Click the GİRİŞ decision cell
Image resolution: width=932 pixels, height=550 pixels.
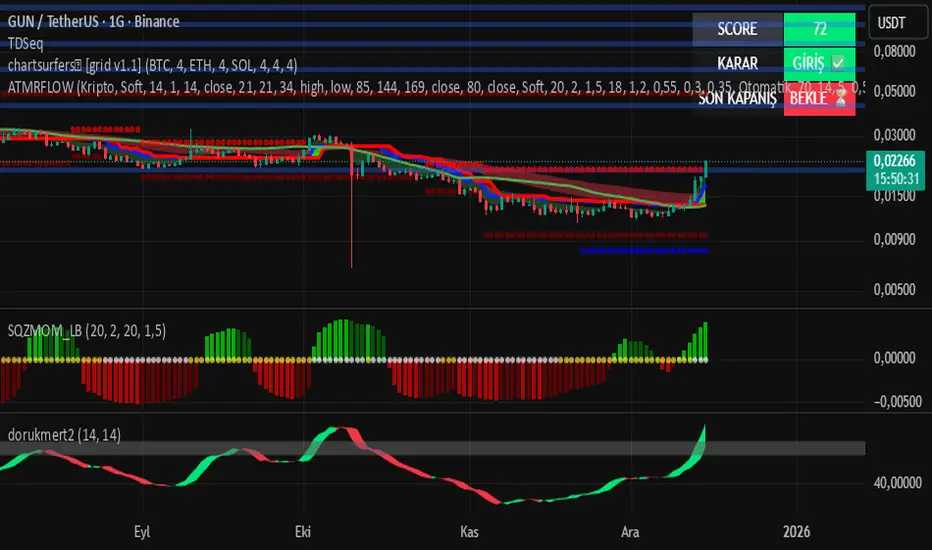(x=820, y=63)
